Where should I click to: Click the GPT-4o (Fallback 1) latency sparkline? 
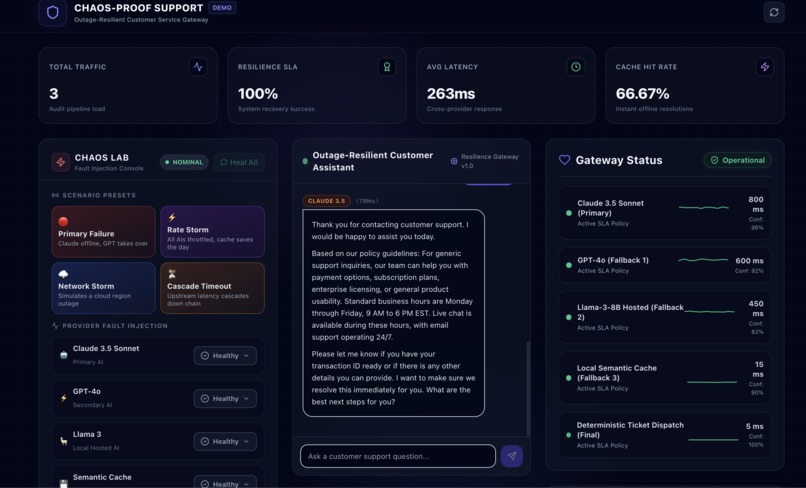[x=703, y=260]
